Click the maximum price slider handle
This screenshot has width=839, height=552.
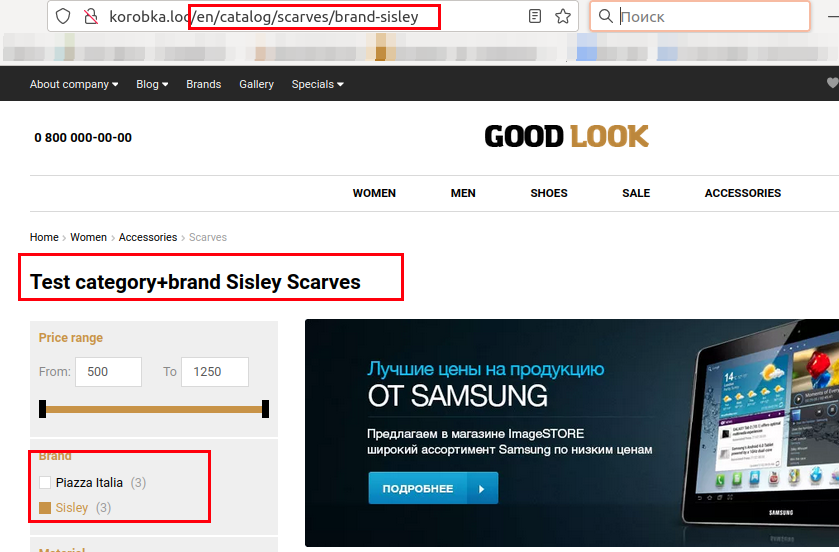[x=265, y=409]
